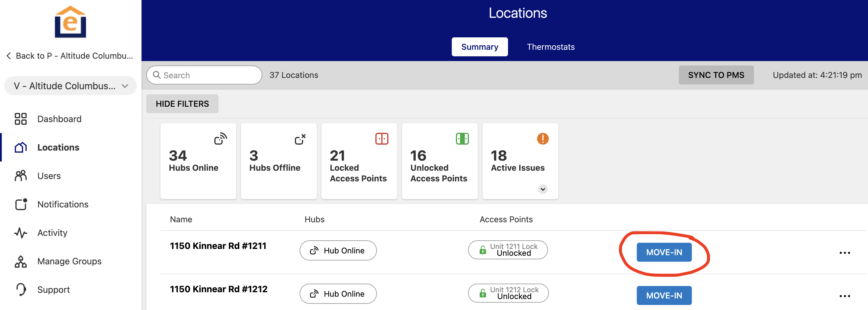Image resolution: width=868 pixels, height=310 pixels.
Task: Click the Locations house icon
Action: [20, 147]
